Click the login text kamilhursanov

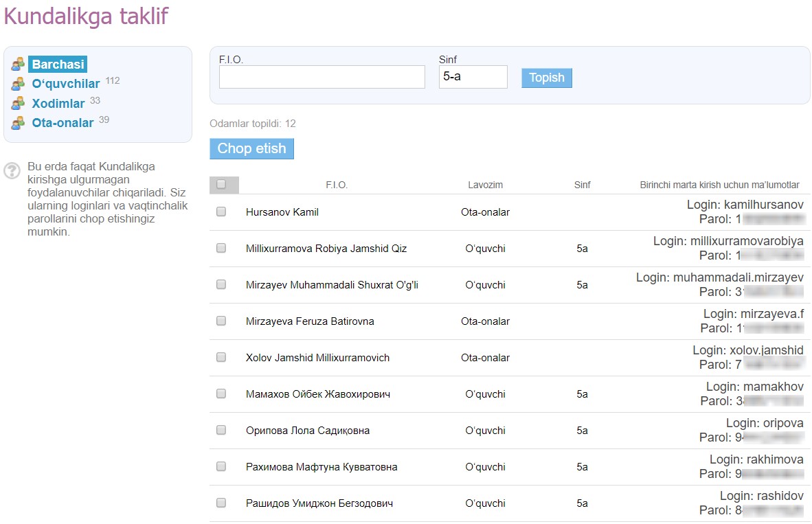click(764, 205)
